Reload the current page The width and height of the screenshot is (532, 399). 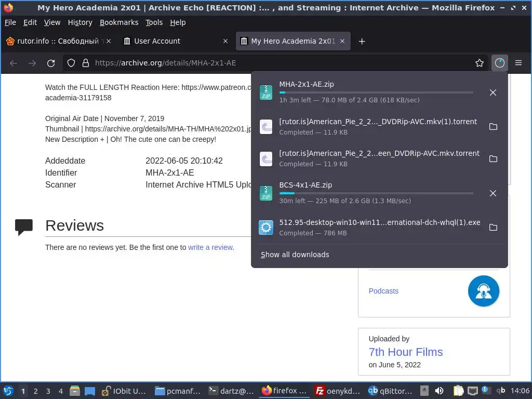[51, 63]
